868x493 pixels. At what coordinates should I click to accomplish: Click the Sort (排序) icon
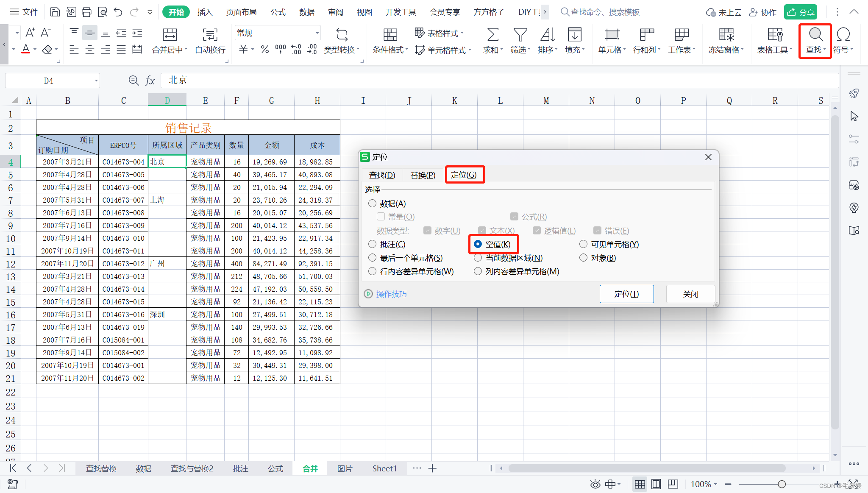[547, 35]
